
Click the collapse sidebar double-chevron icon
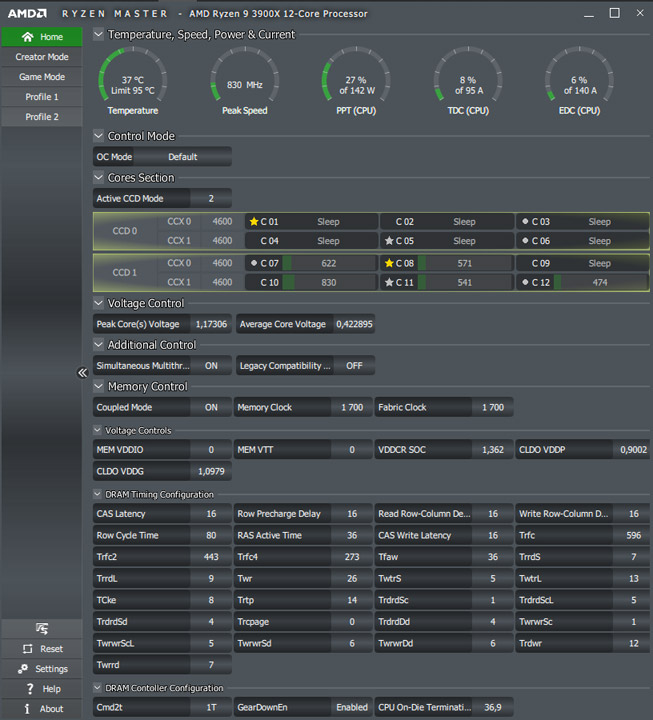(x=82, y=372)
